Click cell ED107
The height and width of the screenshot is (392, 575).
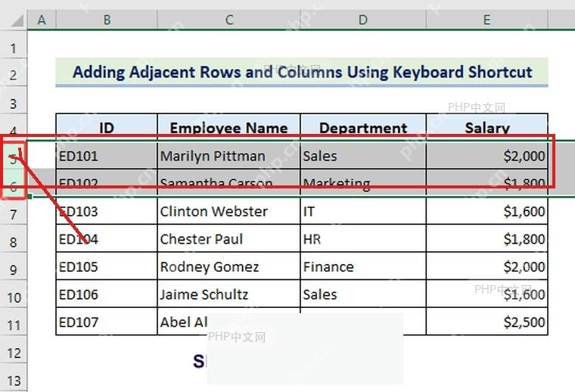(107, 322)
